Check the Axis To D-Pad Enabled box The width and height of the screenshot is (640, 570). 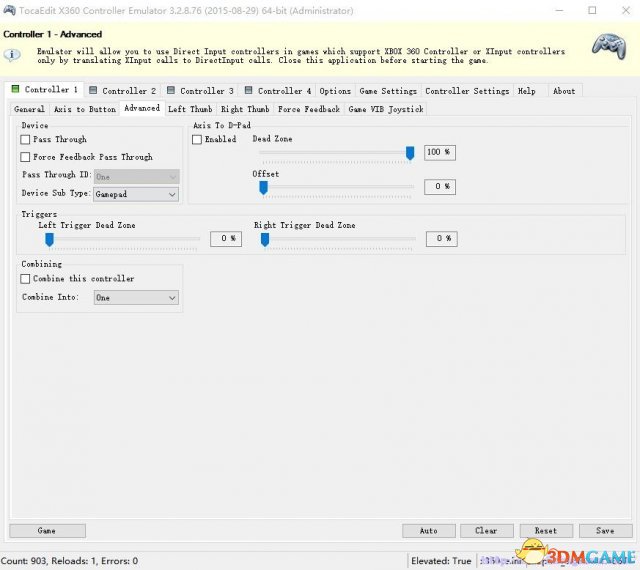coord(197,140)
